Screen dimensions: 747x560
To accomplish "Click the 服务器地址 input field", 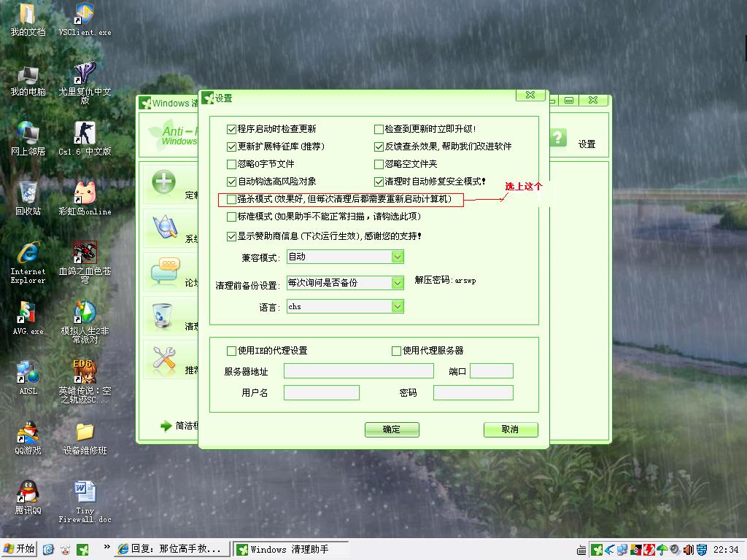I will click(x=359, y=371).
